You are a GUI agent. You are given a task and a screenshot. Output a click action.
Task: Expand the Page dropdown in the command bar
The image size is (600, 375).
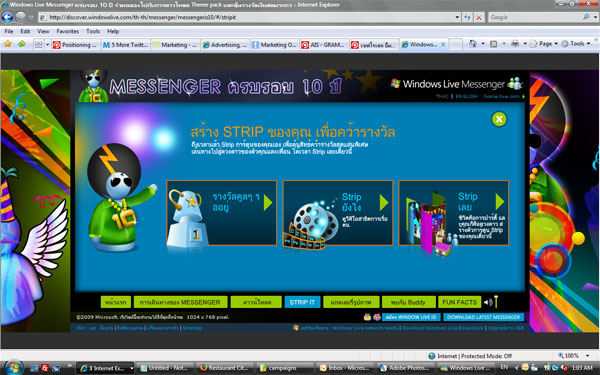pos(556,44)
